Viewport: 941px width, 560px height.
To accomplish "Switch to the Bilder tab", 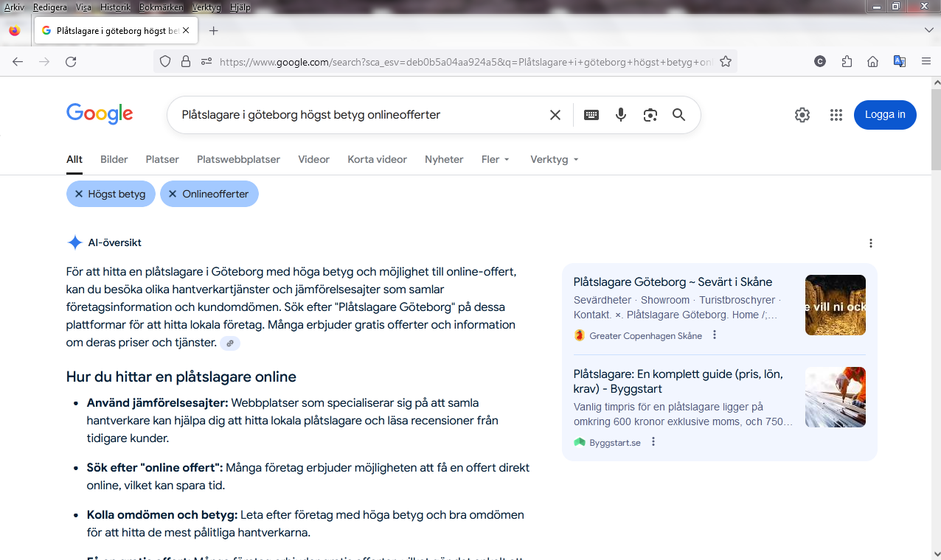I will pyautogui.click(x=114, y=159).
